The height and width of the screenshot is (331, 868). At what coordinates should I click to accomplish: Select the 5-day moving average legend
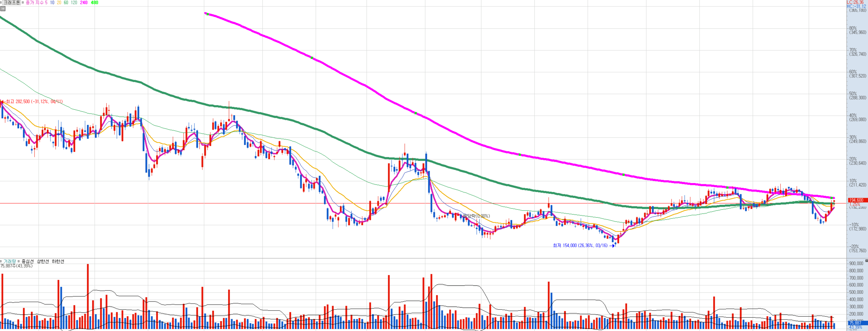pos(46,2)
